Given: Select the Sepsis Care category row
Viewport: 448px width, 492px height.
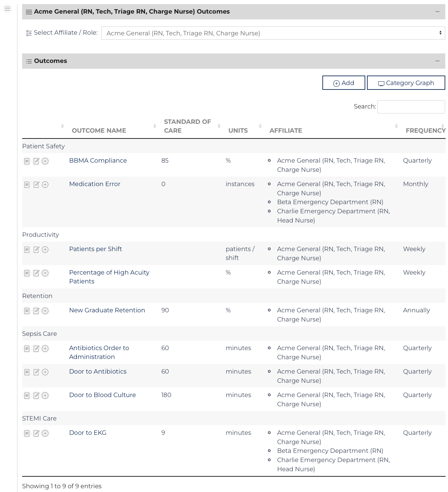Looking at the screenshot, I should click(x=234, y=333).
